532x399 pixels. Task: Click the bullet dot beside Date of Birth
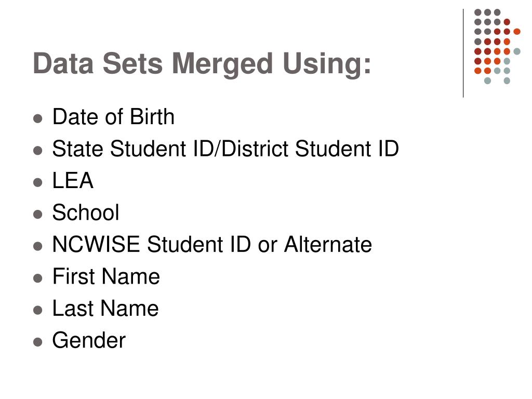coord(38,119)
